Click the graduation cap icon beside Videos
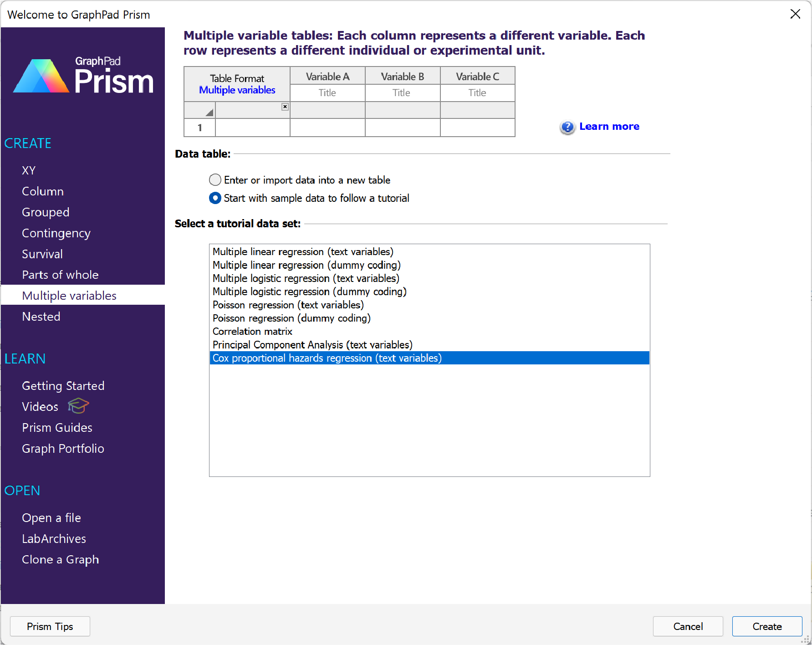This screenshot has width=812, height=645. pyautogui.click(x=78, y=405)
